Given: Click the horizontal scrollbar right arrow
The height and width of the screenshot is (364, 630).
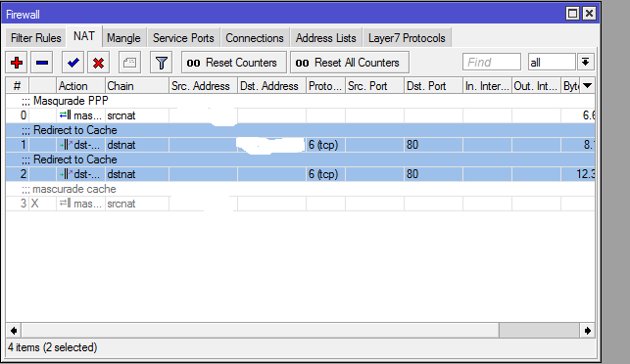Looking at the screenshot, I should pyautogui.click(x=588, y=331).
